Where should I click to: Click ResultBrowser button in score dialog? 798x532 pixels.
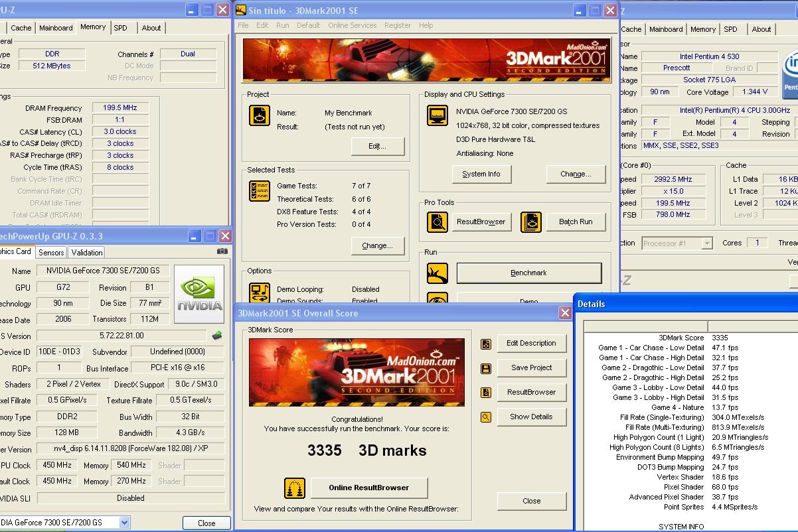point(531,393)
